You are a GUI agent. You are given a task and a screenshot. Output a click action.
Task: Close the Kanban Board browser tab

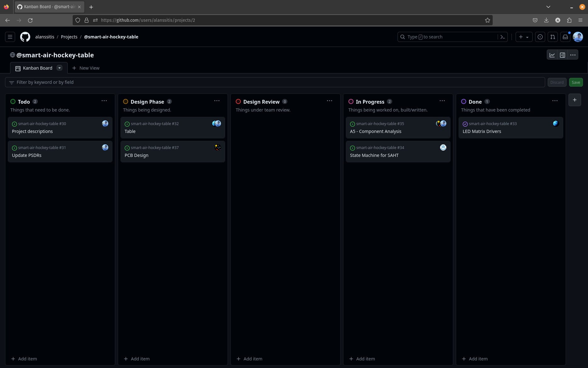(x=79, y=7)
